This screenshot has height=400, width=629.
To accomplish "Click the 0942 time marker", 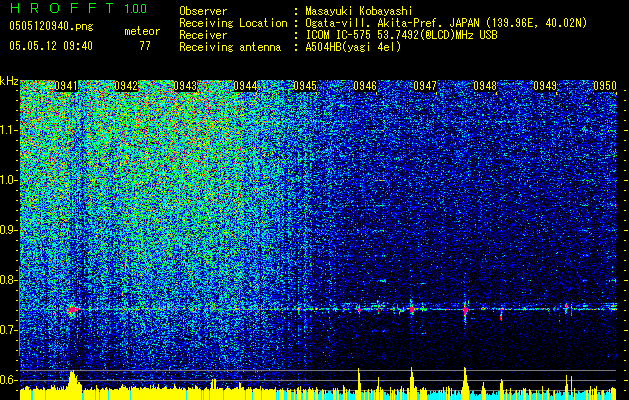I will (126, 86).
